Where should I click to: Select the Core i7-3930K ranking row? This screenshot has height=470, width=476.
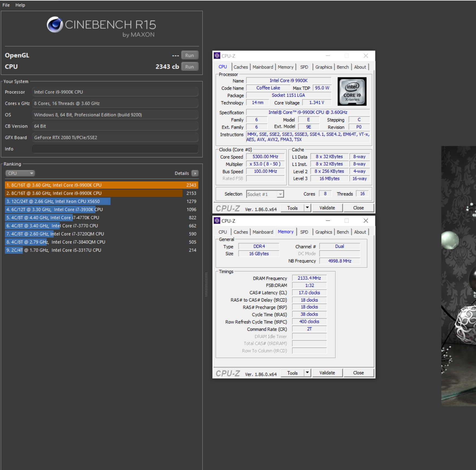pos(101,209)
